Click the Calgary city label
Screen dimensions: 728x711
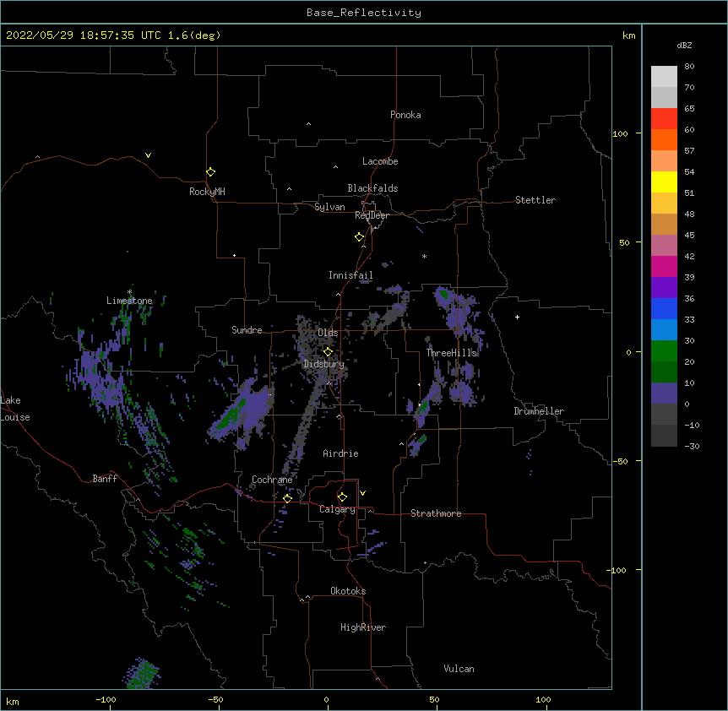[337, 509]
